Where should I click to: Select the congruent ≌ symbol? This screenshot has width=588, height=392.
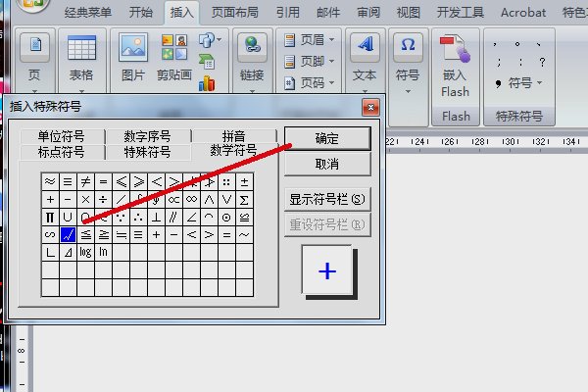point(244,218)
